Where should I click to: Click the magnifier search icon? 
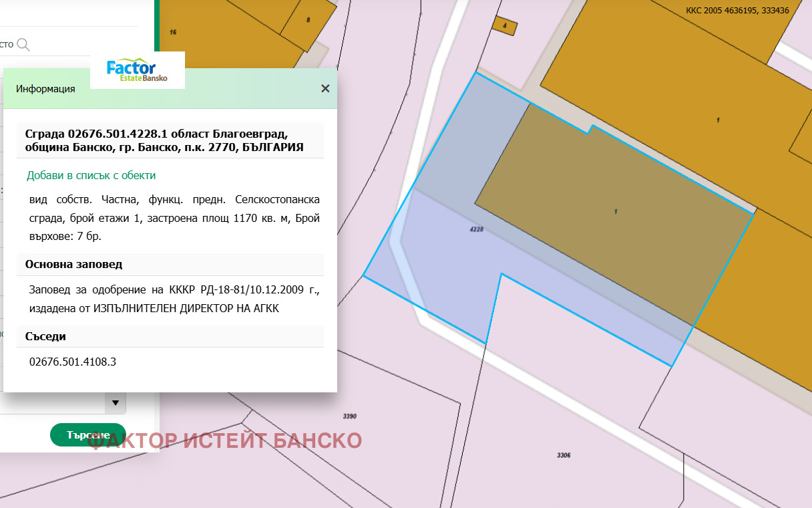click(23, 45)
